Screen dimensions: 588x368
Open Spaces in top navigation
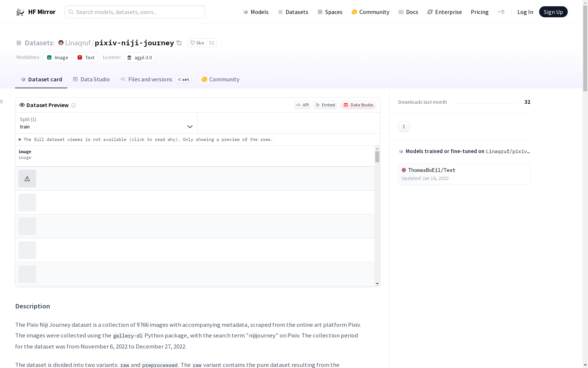pyautogui.click(x=330, y=12)
